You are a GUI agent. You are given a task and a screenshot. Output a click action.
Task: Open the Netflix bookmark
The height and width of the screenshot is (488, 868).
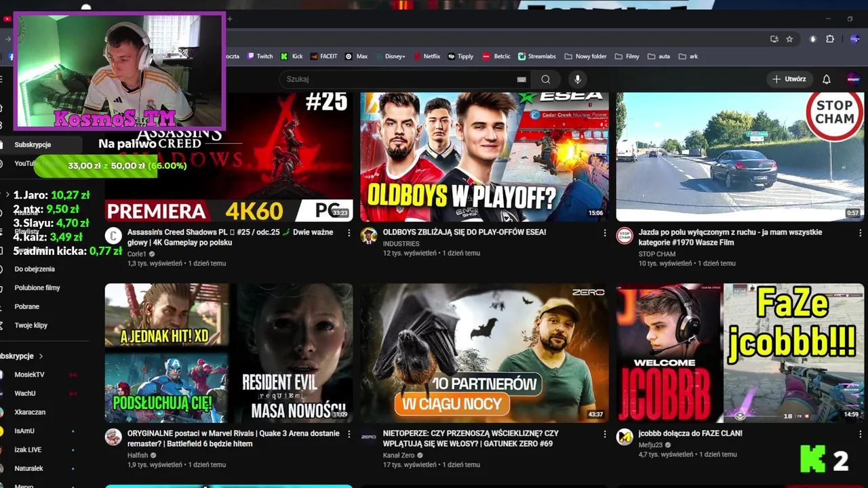(426, 56)
